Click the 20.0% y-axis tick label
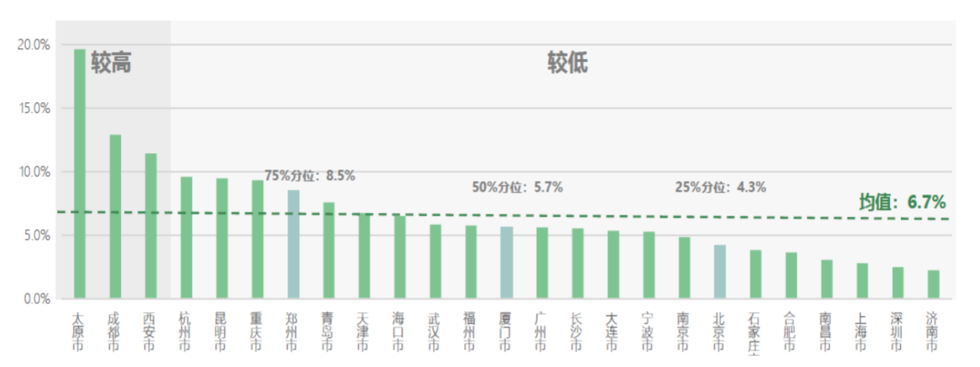Viewport: 980px width, 367px height. (33, 45)
